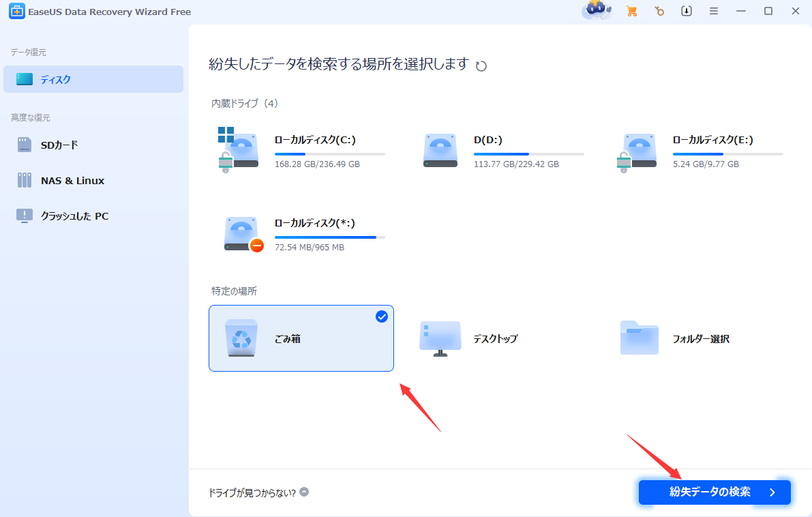Click the EaseUS assistant mascot icon
Viewport: 812px width, 517px height.
(x=596, y=11)
